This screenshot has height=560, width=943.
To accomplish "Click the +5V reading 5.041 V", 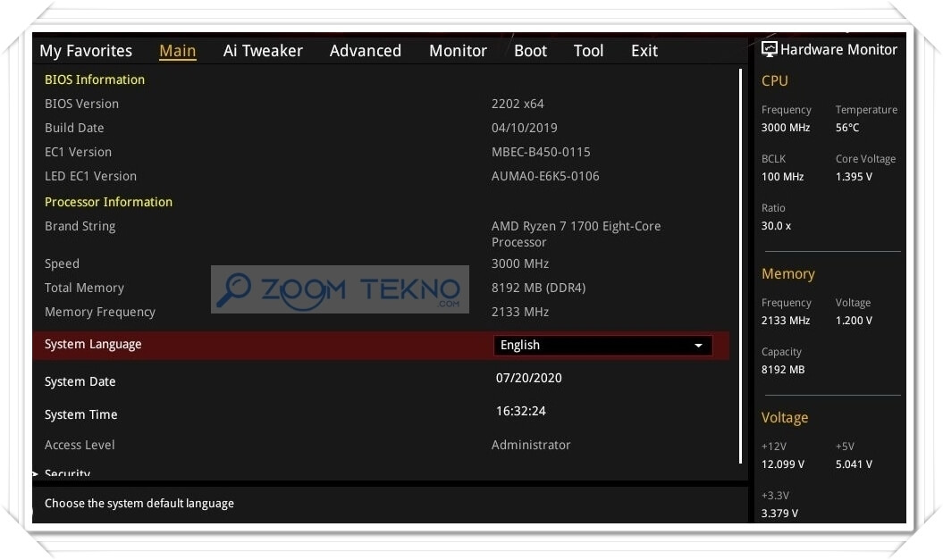I will pyautogui.click(x=854, y=464).
